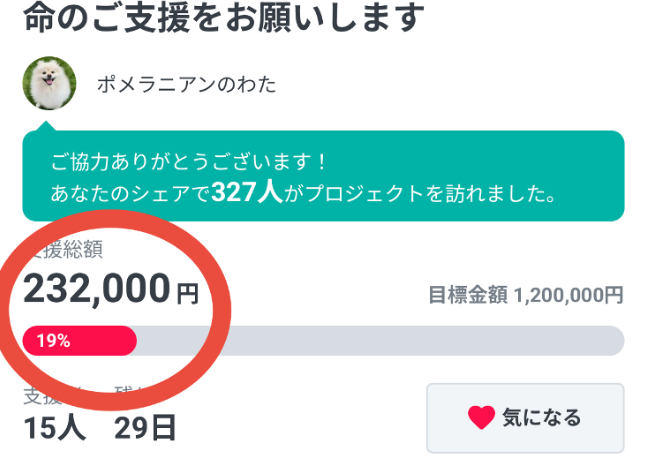This screenshot has width=645, height=462.
Task: Click the gray unfilled progress bar section
Action: tap(380, 341)
